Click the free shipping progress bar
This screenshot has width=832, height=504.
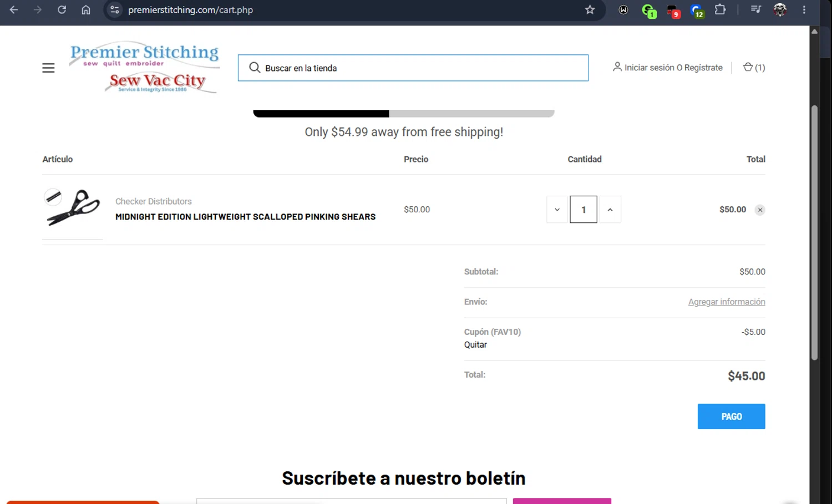404,114
